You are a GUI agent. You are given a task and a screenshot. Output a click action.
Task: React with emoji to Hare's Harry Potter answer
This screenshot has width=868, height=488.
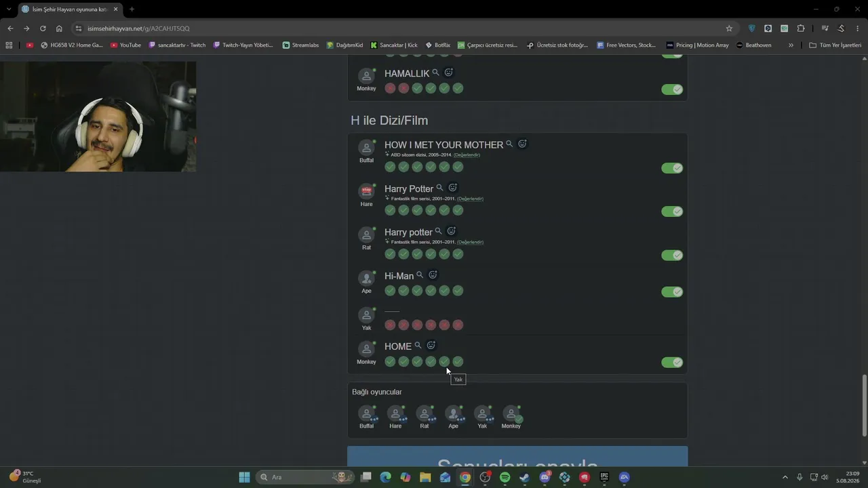(452, 188)
